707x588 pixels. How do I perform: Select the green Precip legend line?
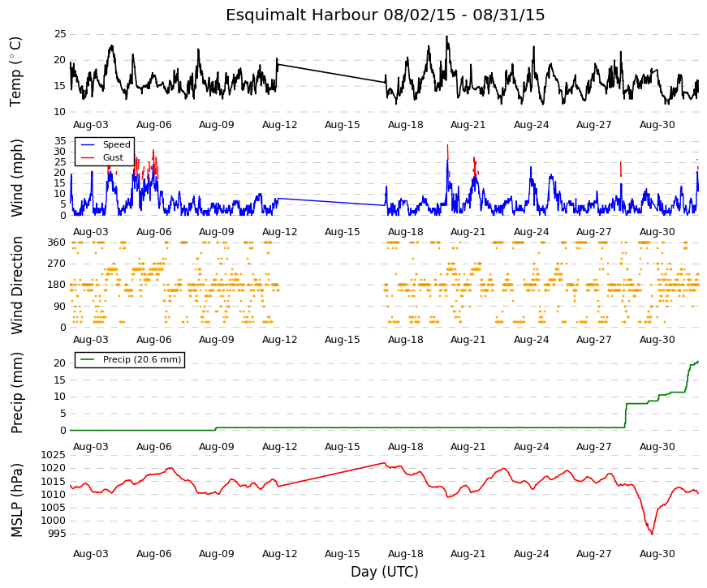coord(88,359)
